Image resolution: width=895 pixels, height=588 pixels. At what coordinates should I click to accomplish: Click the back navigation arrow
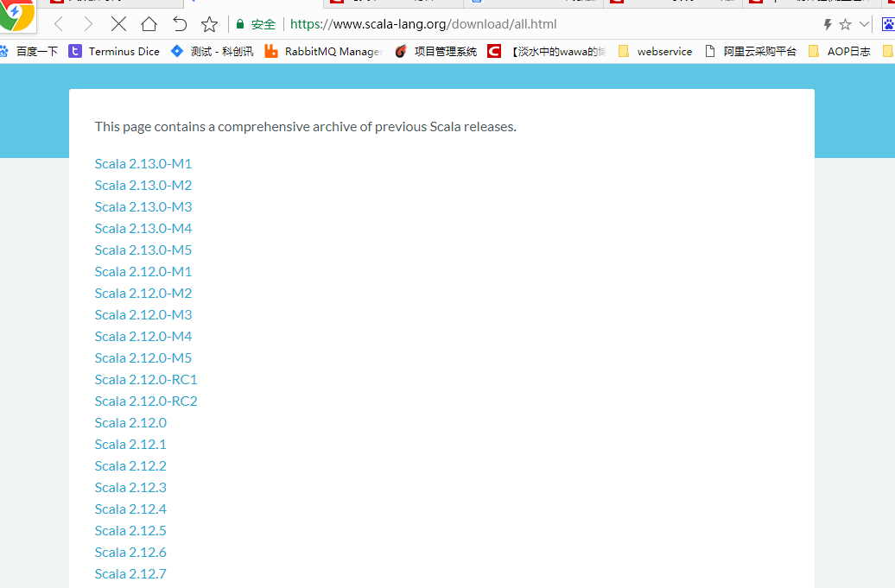pos(58,24)
